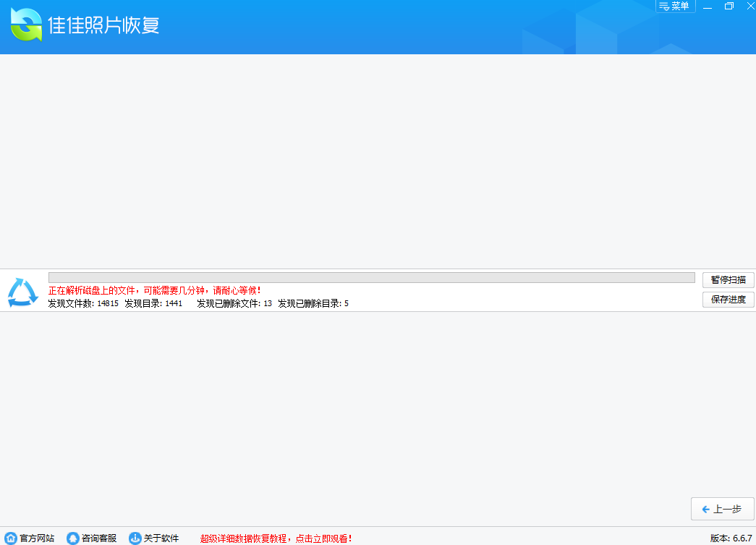Open 关于软件 about info icon

[x=135, y=538]
